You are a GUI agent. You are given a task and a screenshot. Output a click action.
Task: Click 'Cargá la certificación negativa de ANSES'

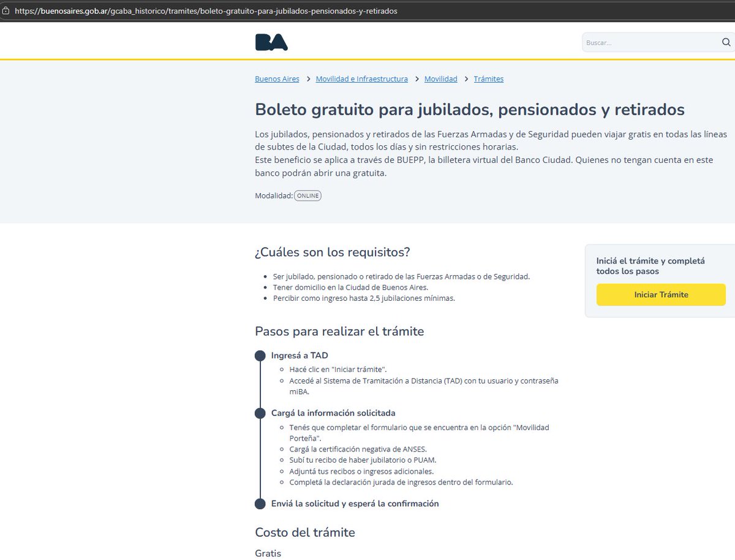pyautogui.click(x=358, y=449)
